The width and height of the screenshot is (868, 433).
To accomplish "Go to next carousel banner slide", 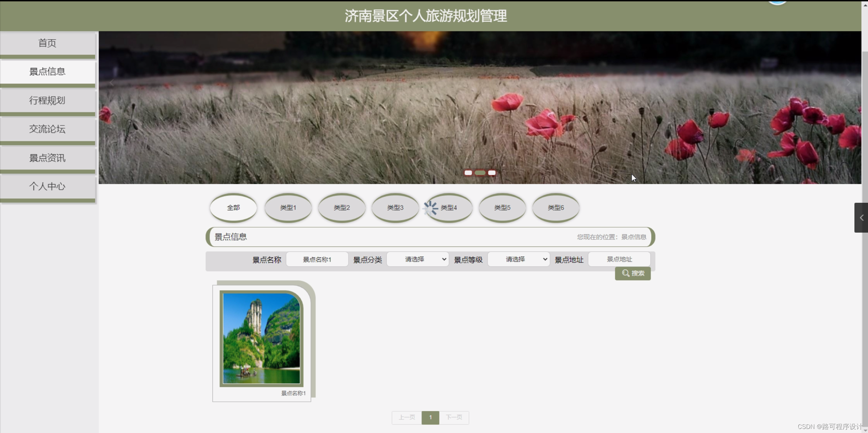I will [848, 83].
